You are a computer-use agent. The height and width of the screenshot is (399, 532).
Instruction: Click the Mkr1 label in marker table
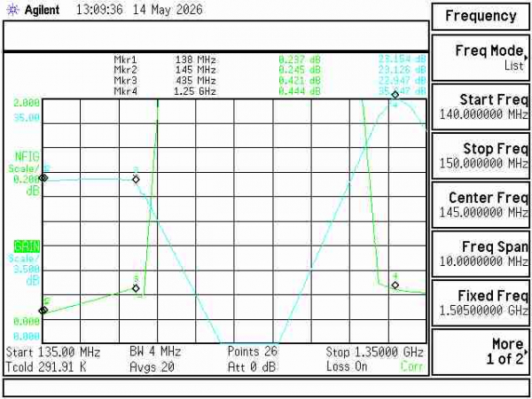pos(125,59)
